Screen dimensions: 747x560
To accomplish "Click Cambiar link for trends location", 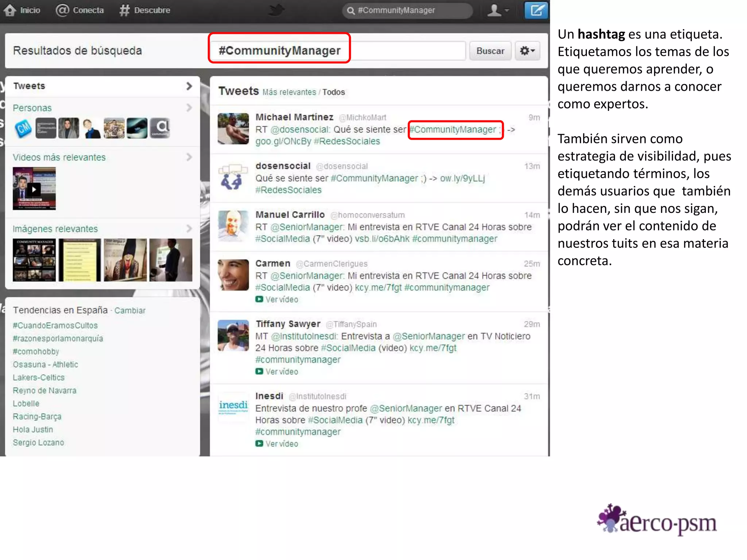I will tap(130, 311).
